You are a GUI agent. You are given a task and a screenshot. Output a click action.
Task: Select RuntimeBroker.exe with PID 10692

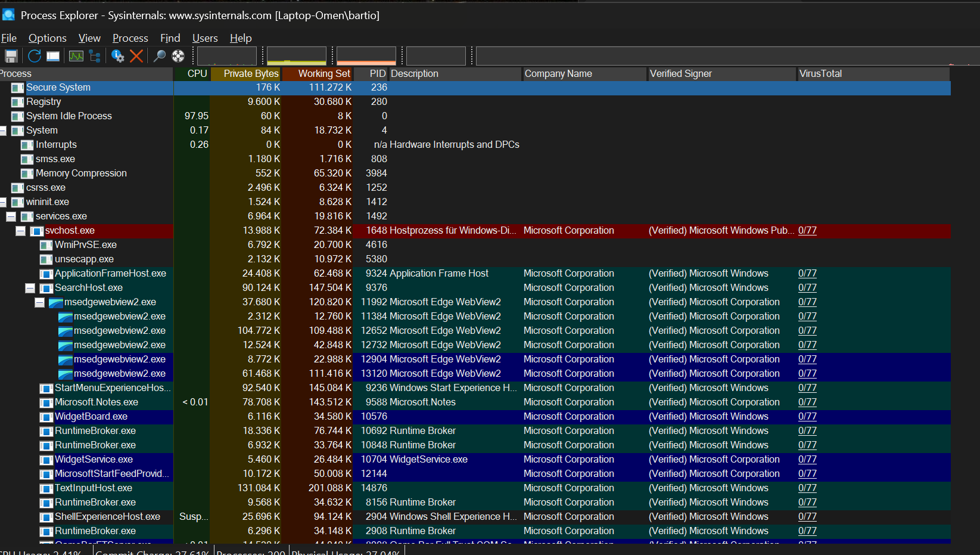[475, 431]
